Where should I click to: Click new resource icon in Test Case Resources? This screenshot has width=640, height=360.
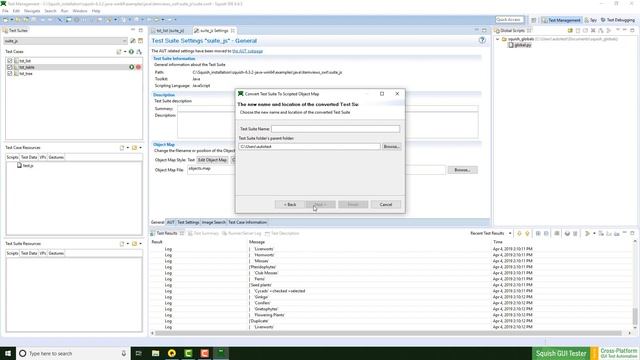tap(122, 148)
